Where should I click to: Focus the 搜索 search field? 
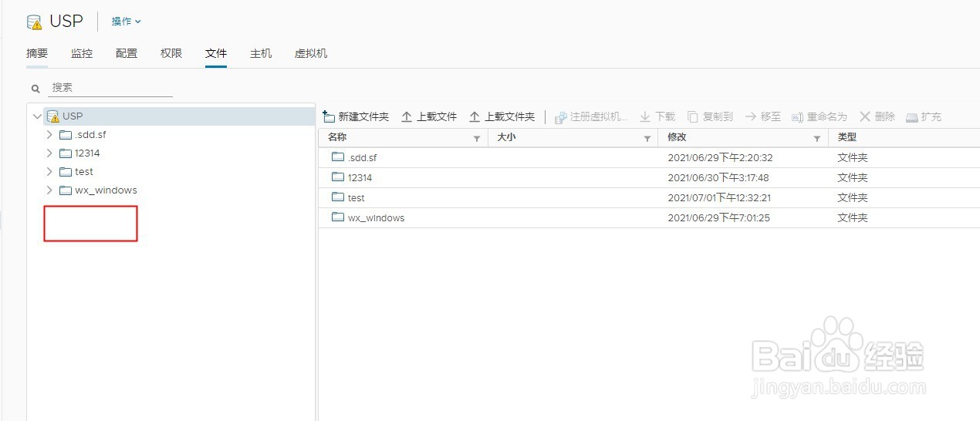pyautogui.click(x=112, y=88)
